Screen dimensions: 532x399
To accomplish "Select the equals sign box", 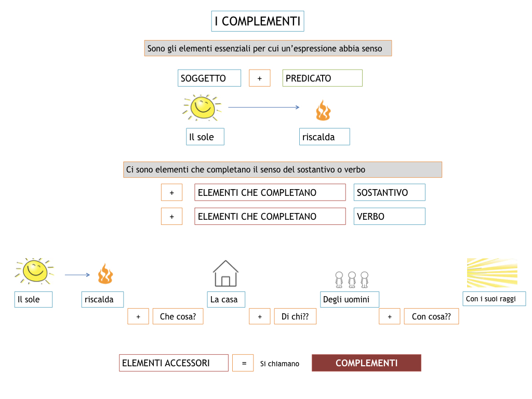I will (243, 363).
